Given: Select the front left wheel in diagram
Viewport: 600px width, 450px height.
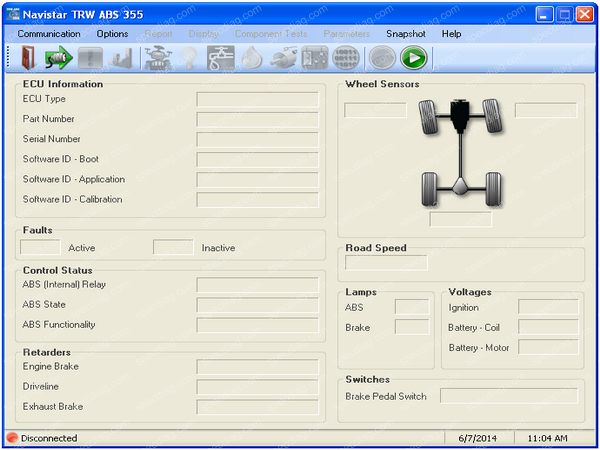Looking at the screenshot, I should tap(429, 121).
